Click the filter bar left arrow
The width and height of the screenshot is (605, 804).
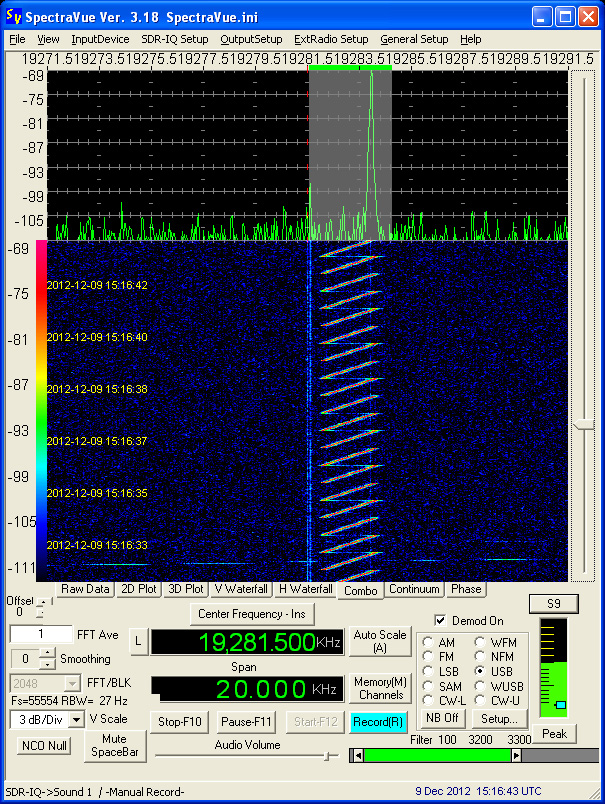pyautogui.click(x=358, y=755)
